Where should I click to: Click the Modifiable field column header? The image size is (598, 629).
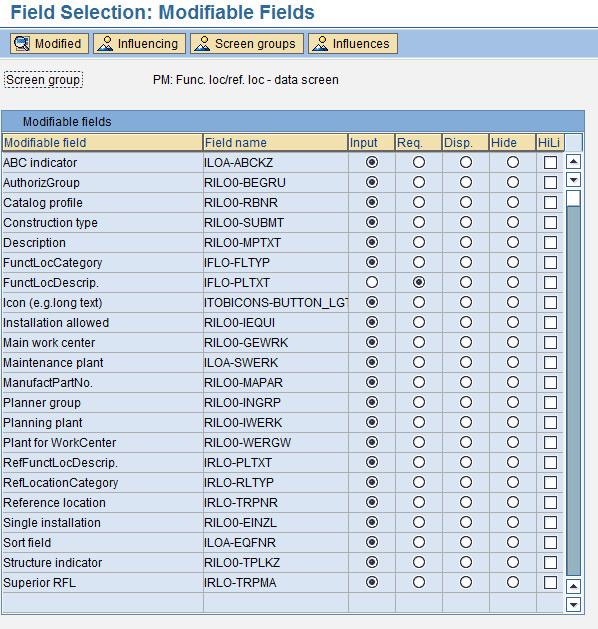pos(102,142)
